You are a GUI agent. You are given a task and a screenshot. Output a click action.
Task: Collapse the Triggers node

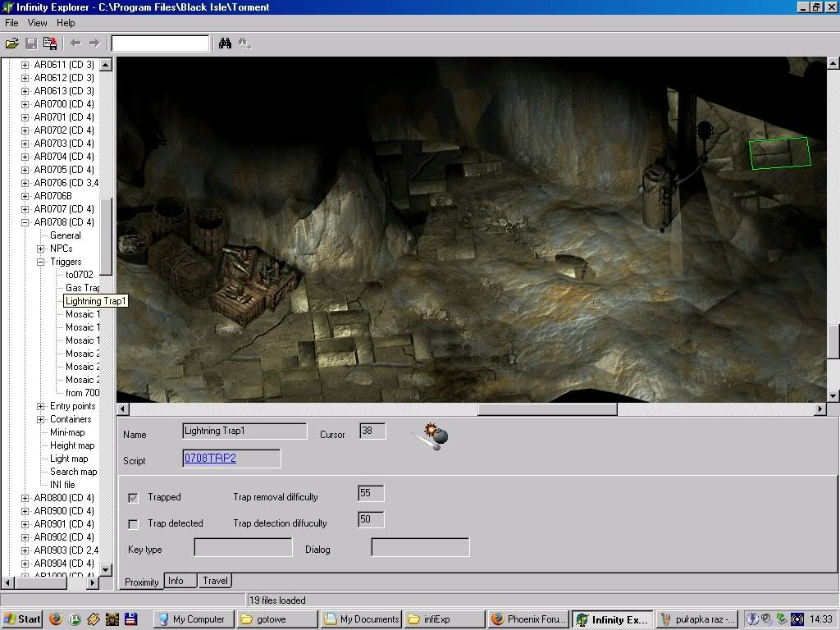41,262
